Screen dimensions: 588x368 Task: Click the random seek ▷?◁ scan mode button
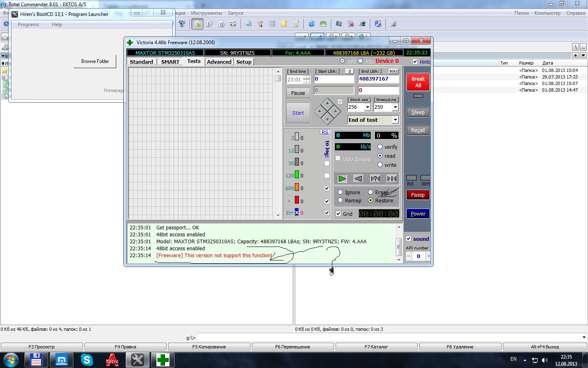pyautogui.click(x=375, y=179)
